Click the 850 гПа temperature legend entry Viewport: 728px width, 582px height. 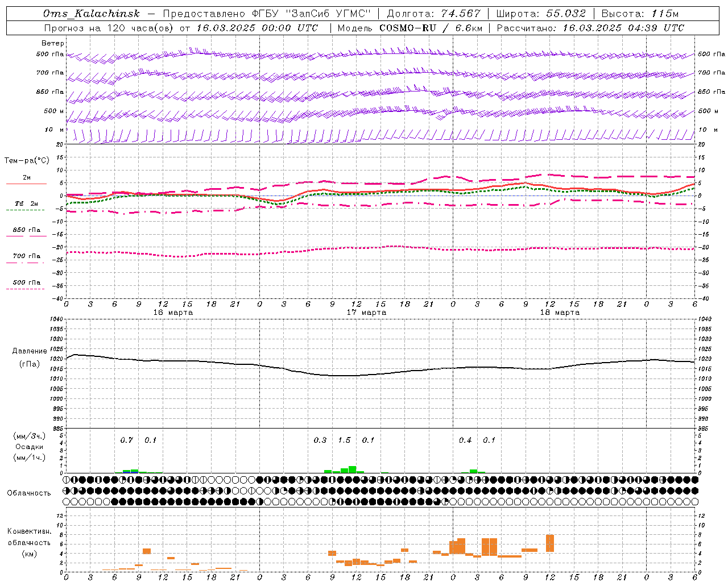[26, 230]
